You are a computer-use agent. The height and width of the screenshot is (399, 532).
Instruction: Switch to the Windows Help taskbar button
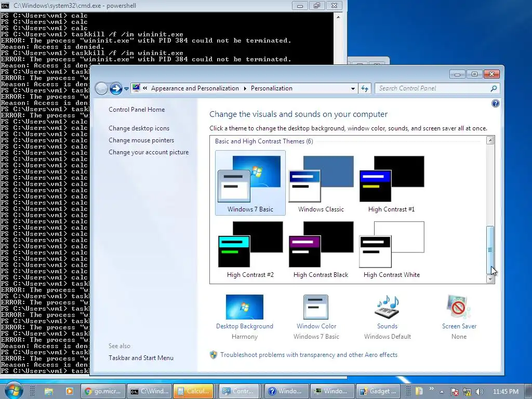click(x=287, y=391)
